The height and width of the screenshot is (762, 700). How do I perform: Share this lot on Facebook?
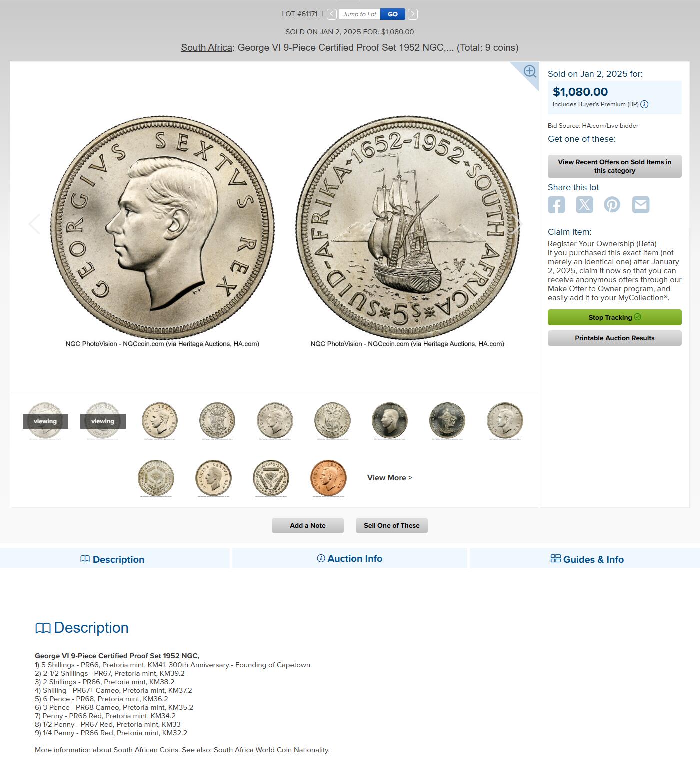coord(556,205)
